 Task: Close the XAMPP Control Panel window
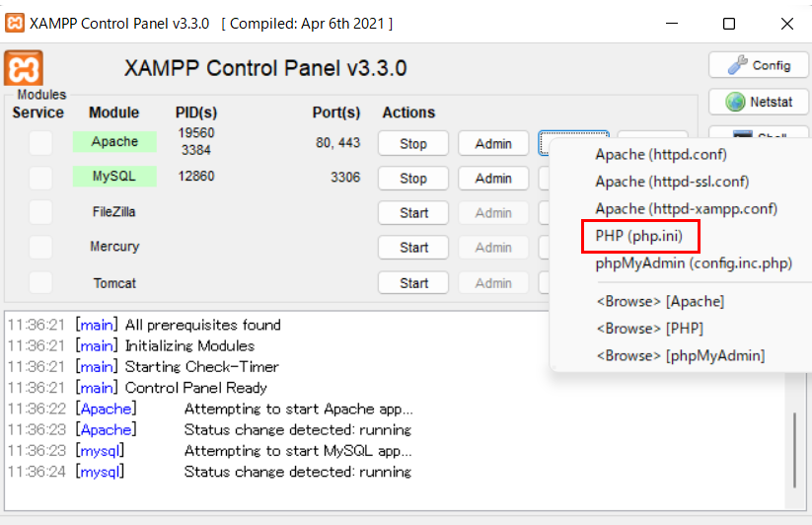[x=787, y=24]
